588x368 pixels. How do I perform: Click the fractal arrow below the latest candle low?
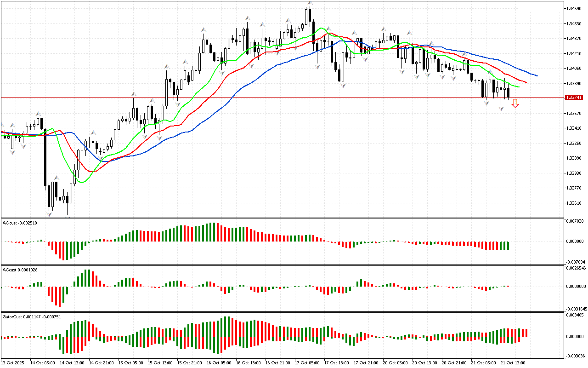[501, 109]
